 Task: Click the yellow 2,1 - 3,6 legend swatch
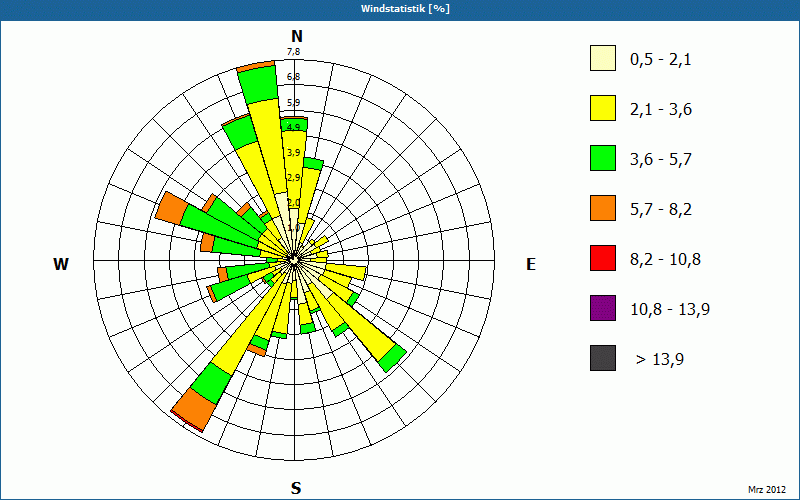tap(603, 108)
